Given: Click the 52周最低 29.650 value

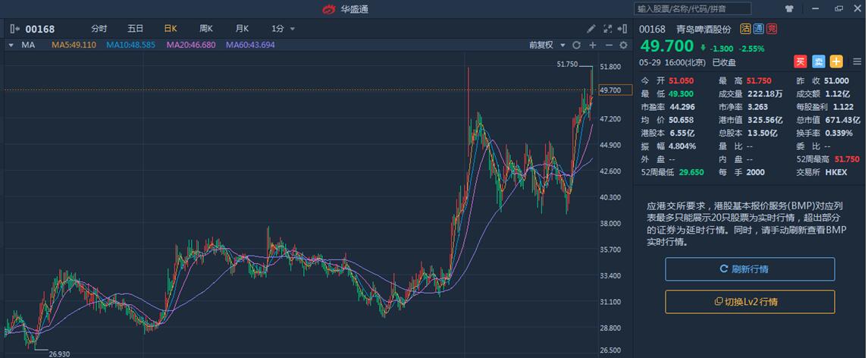Looking at the screenshot, I should (x=691, y=172).
